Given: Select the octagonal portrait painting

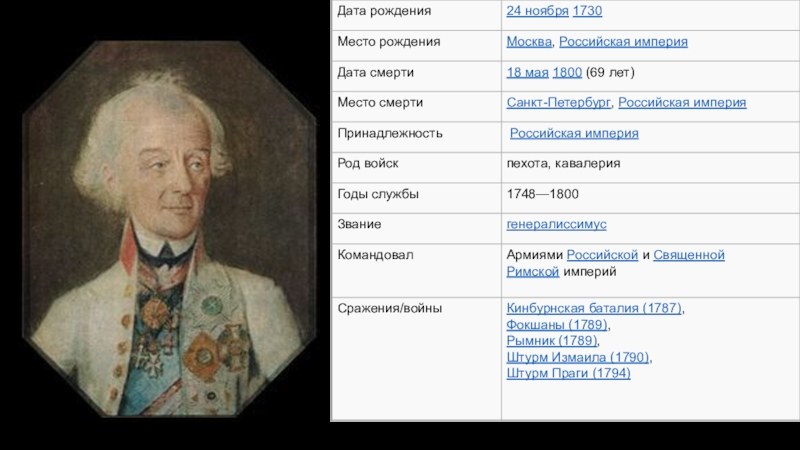Looking at the screenshot, I should point(169,229).
